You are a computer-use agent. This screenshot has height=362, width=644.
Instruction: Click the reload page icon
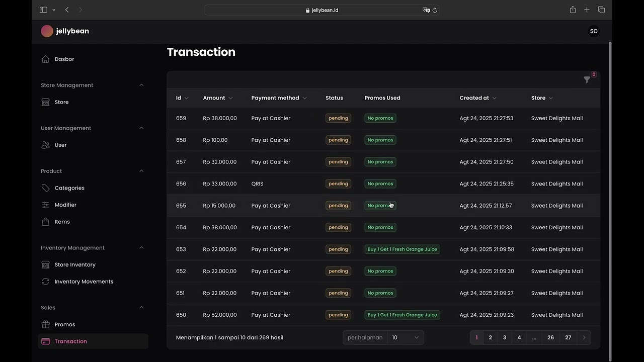435,10
